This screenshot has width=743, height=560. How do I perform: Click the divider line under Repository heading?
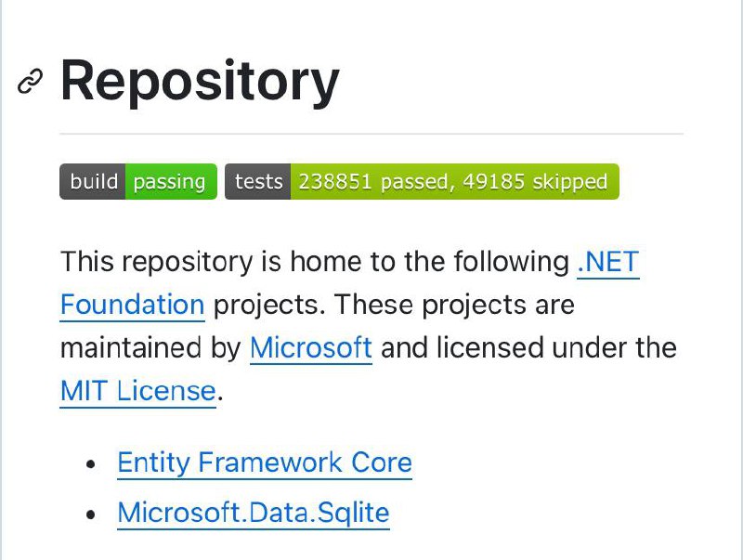click(x=371, y=134)
